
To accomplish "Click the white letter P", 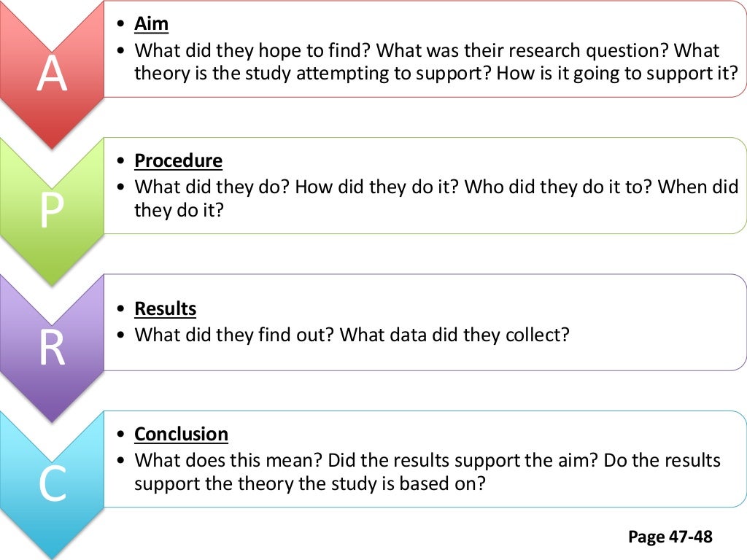I will pyautogui.click(x=51, y=213).
